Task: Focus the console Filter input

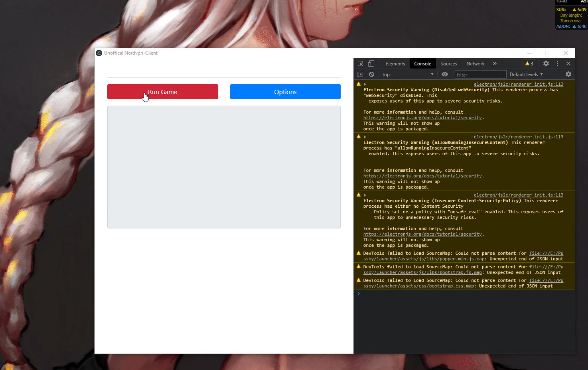Action: pos(480,75)
